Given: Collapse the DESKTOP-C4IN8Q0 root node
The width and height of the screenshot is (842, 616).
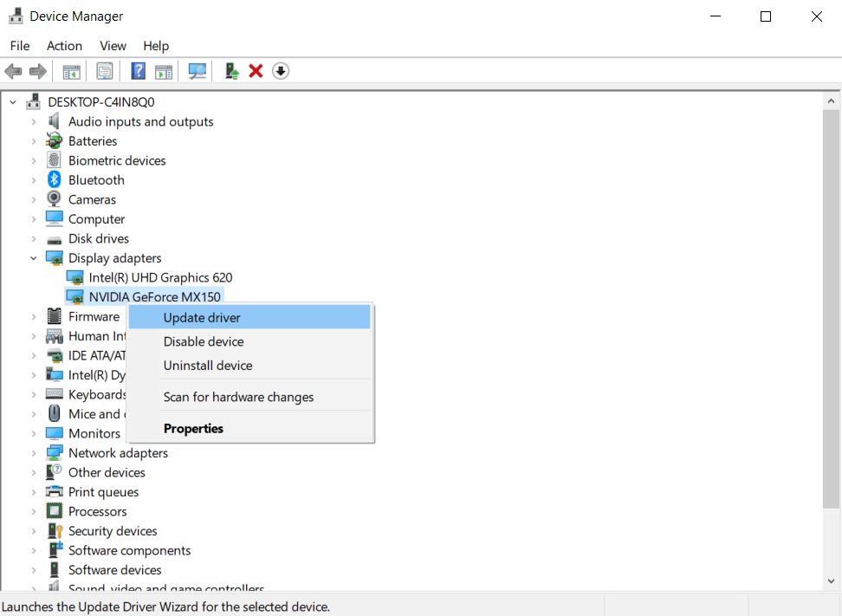Looking at the screenshot, I should click(13, 102).
